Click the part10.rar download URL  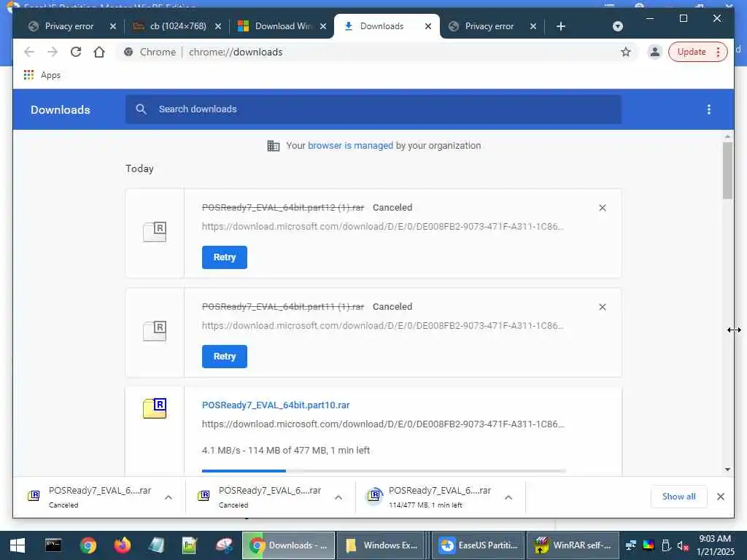click(x=383, y=424)
